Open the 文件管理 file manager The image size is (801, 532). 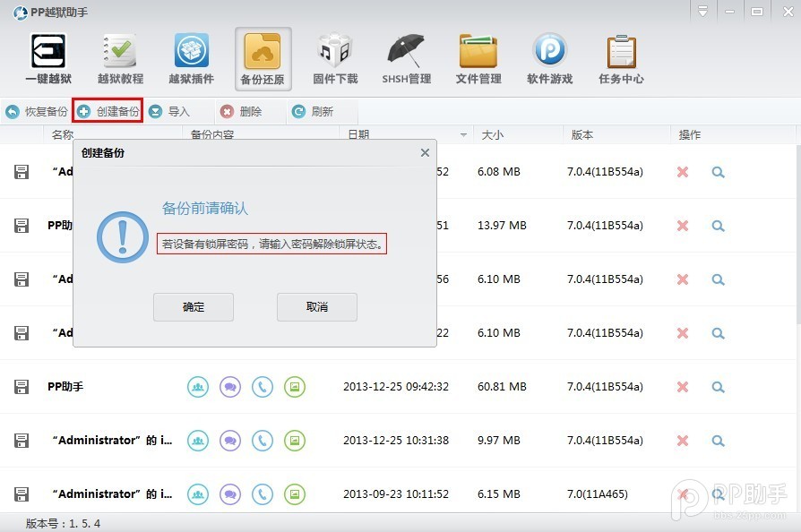pos(478,58)
